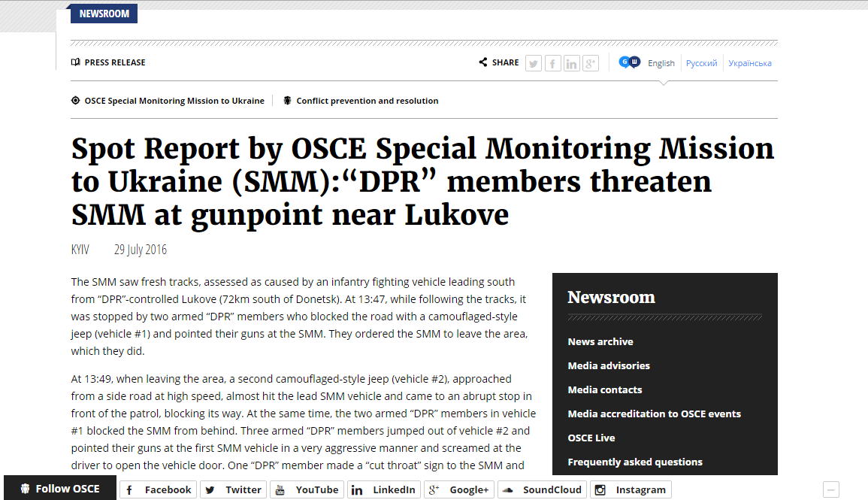Open Media advisories in Newsroom sidebar
The width and height of the screenshot is (868, 500).
click(x=609, y=365)
